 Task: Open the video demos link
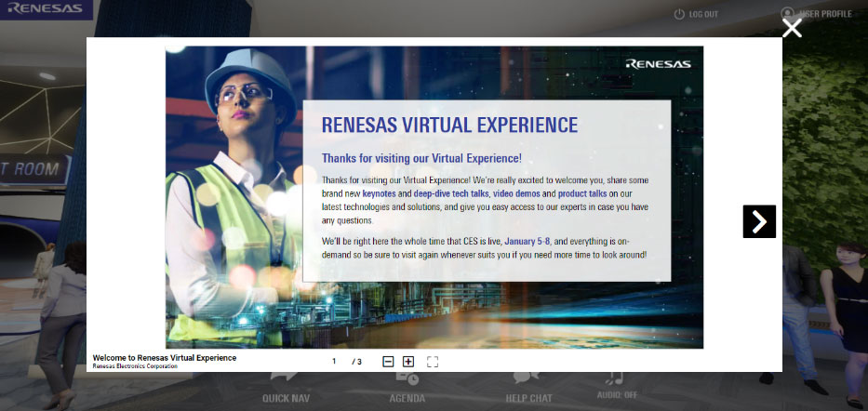pyautogui.click(x=516, y=193)
